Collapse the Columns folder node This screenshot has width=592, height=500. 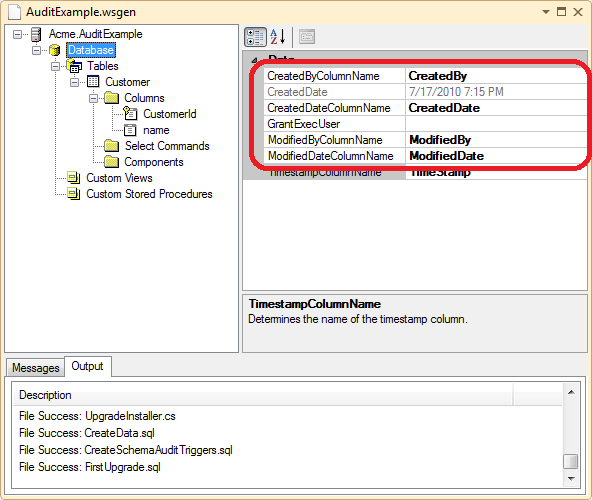click(93, 99)
